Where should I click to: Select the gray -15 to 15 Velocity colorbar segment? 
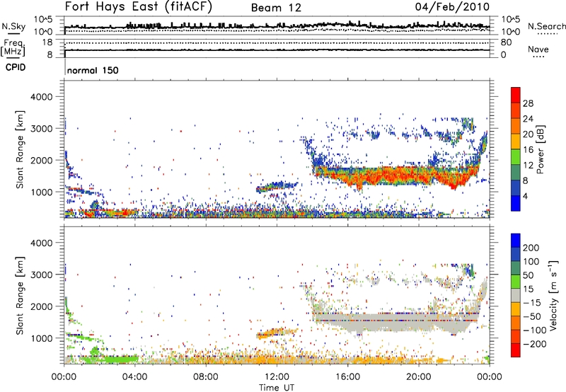point(516,295)
